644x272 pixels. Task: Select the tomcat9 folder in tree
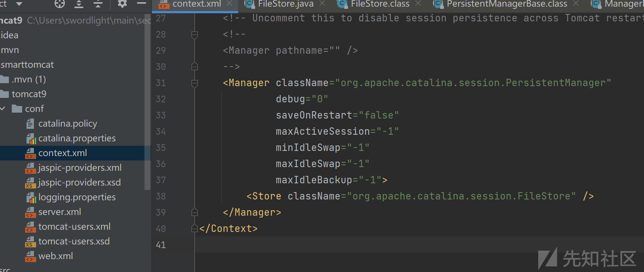[x=29, y=94]
